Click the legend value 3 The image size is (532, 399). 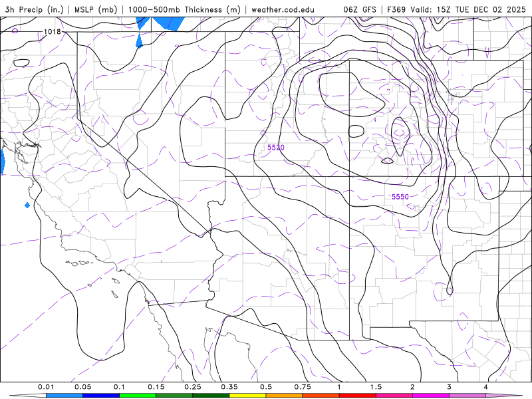point(450,387)
